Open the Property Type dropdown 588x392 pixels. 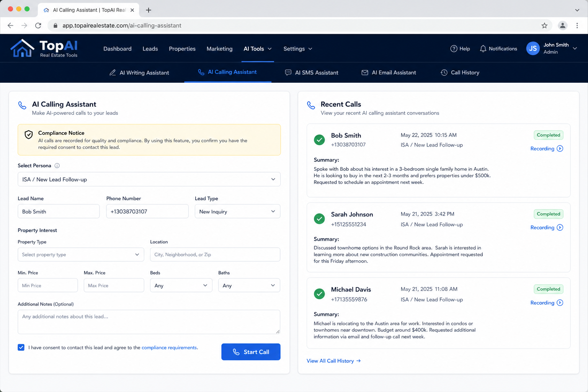click(81, 255)
